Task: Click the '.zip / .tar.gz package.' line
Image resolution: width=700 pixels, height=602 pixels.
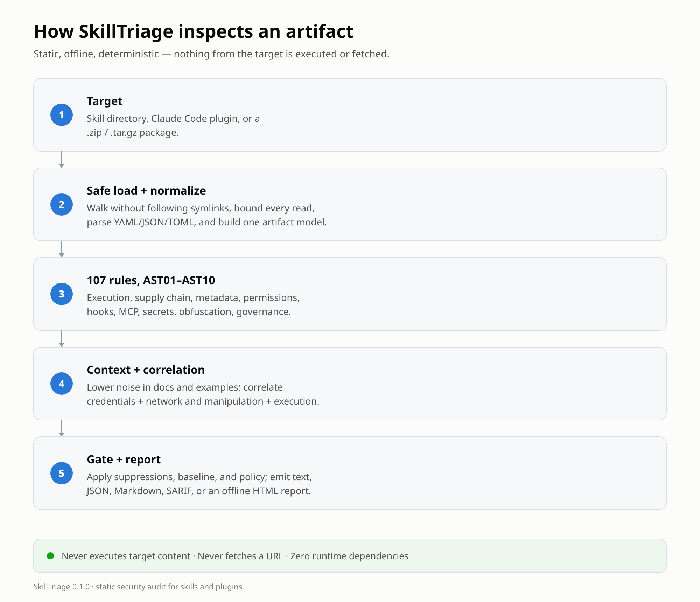Action: [133, 133]
